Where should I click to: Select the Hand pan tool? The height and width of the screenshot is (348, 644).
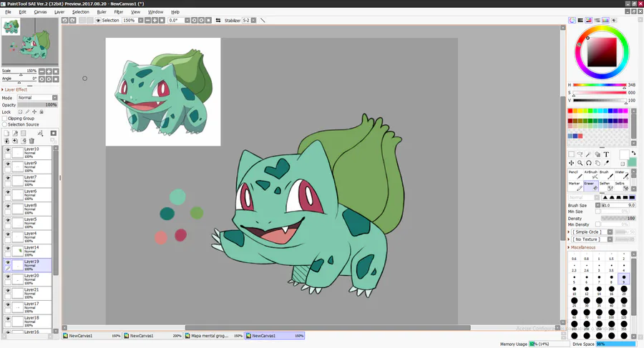click(x=597, y=163)
